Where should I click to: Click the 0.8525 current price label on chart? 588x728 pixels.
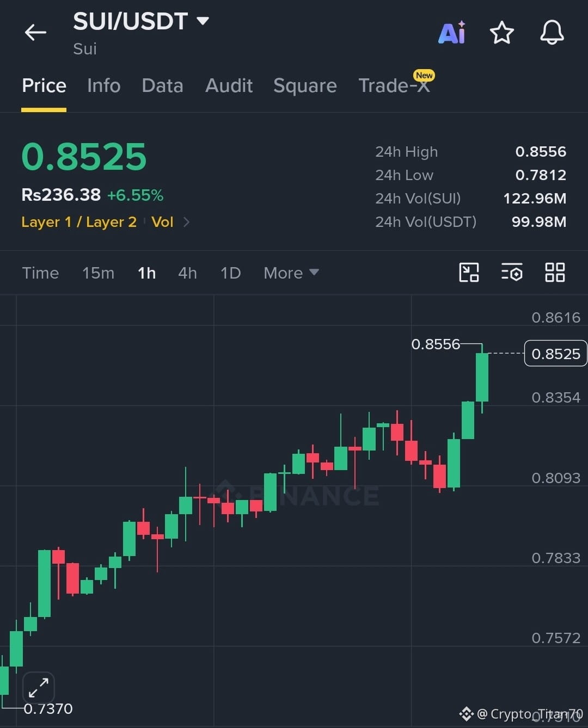pos(555,354)
